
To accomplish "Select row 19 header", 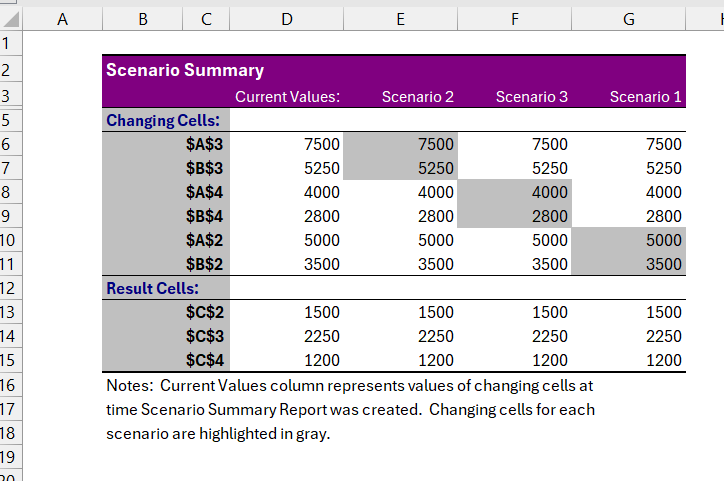I will pyautogui.click(x=11, y=457).
